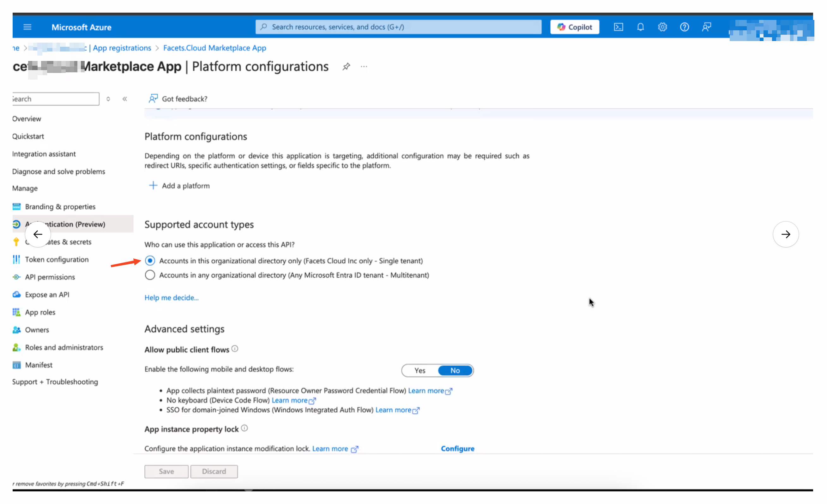This screenshot has height=504, width=827.
Task: Open Overview in the sidebar
Action: pos(27,118)
